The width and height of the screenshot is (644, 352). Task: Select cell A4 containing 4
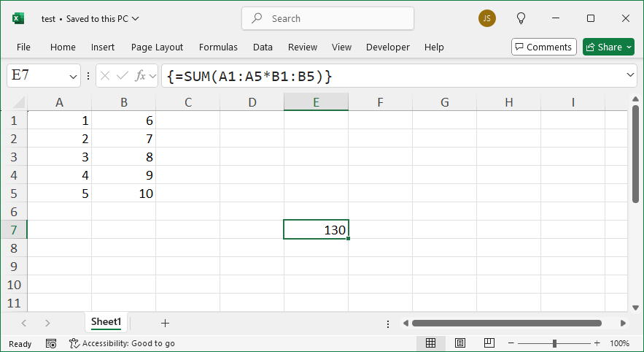60,175
